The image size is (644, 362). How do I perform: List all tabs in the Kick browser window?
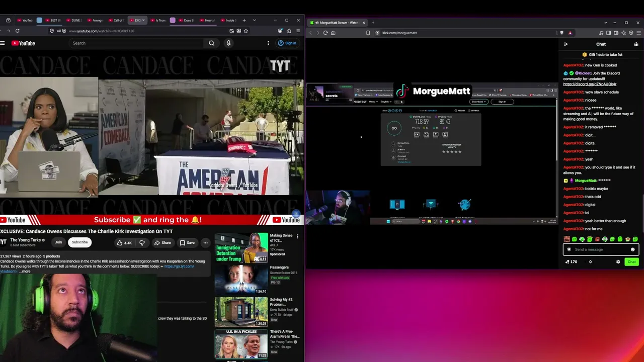tap(606, 23)
